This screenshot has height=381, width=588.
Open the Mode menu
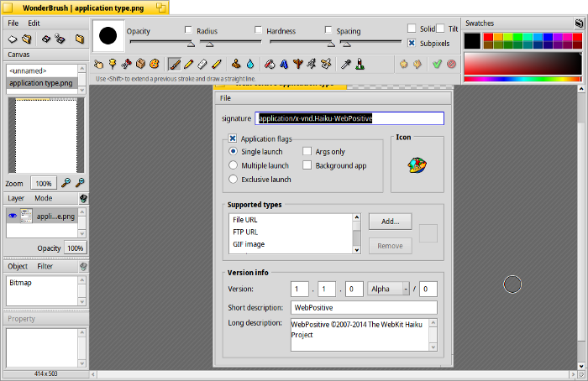click(x=44, y=198)
